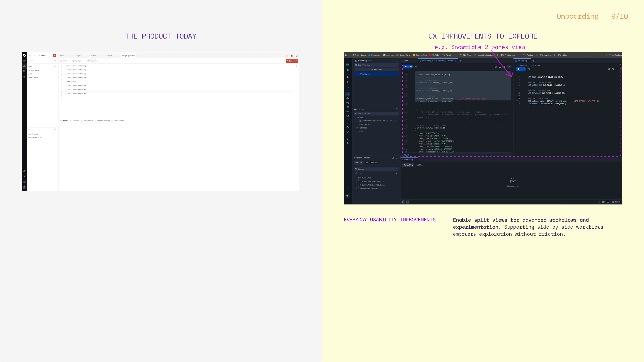Run the left pane Snowflake query
The width and height of the screenshot is (644, 362).
[x=406, y=67]
